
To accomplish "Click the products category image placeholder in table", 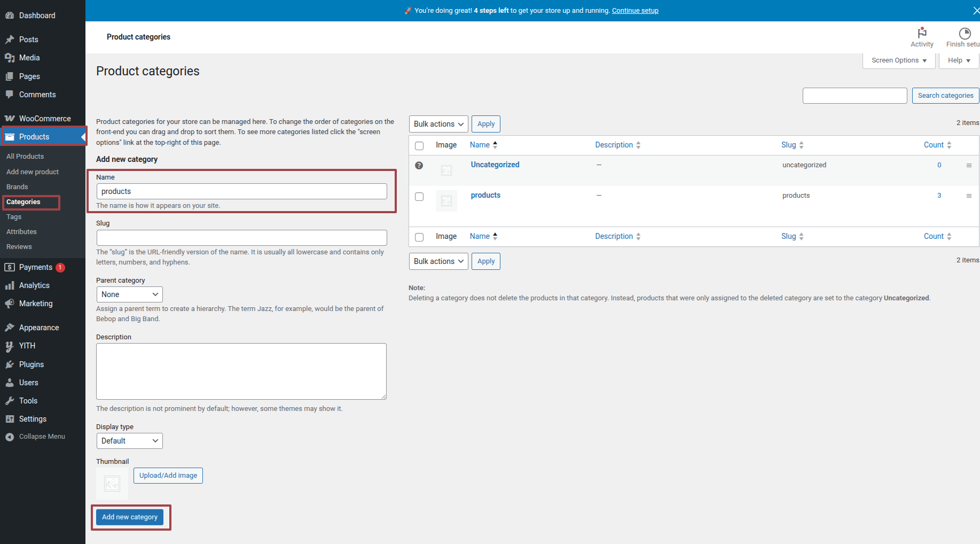I will coord(446,201).
